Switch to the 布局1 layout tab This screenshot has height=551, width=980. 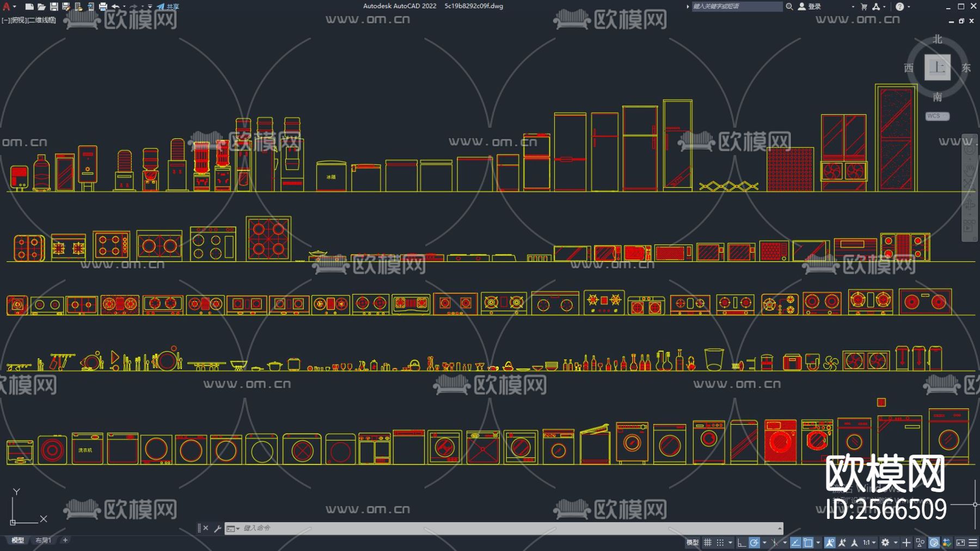pos(43,540)
